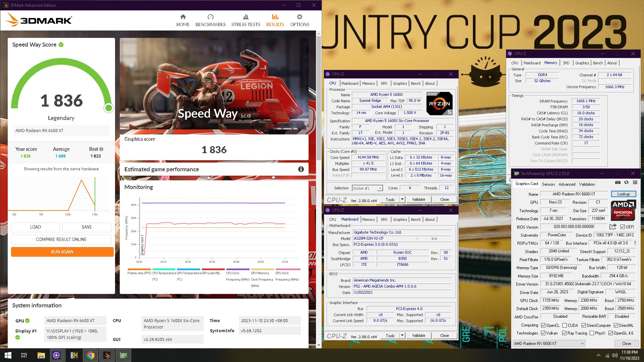This screenshot has width=644, height=362.
Task: Click the LOAD button in 3DMark
Action: (36, 227)
